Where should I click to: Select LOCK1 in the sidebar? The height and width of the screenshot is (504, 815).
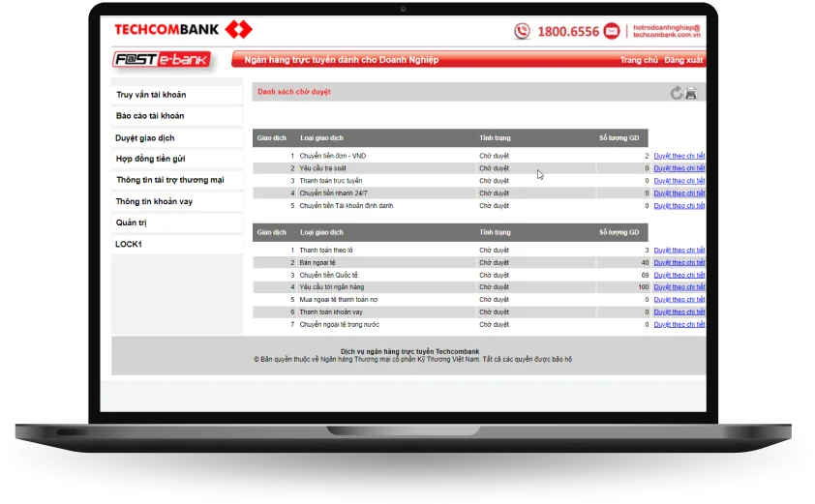(x=129, y=244)
